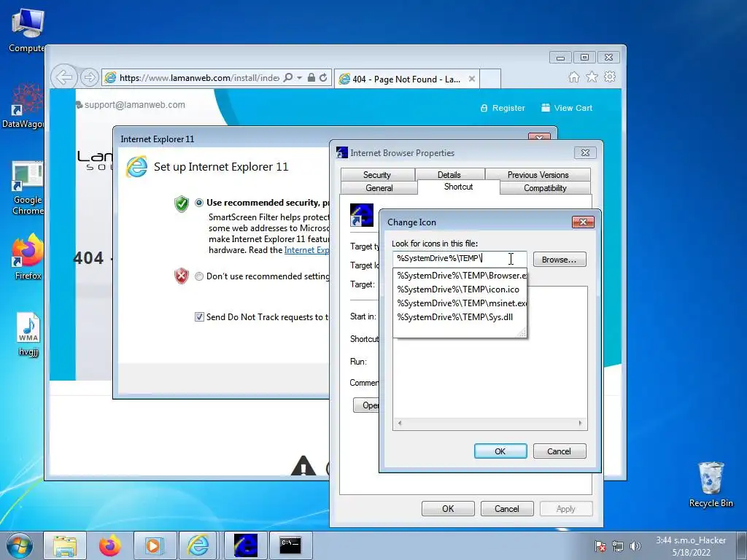
Task: Open the IE Favorites star
Action: [x=592, y=77]
